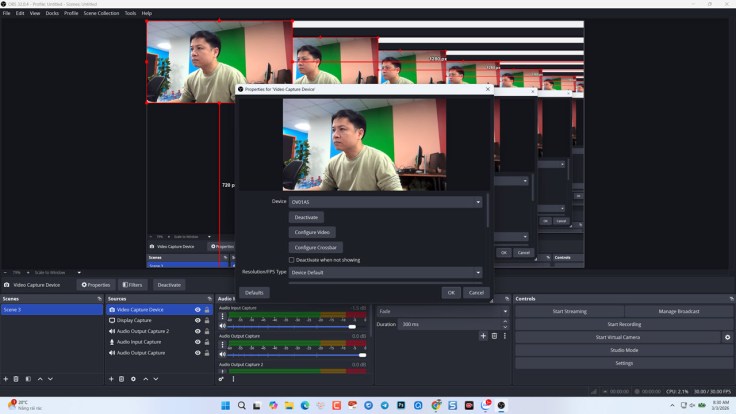Open Windows Start menu
This screenshot has height=414, width=736.
(x=225, y=406)
